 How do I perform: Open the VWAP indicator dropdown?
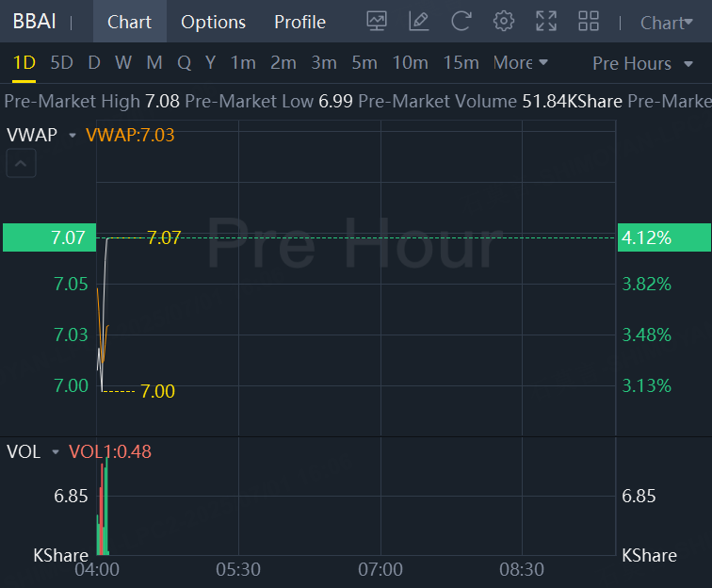pos(72,136)
